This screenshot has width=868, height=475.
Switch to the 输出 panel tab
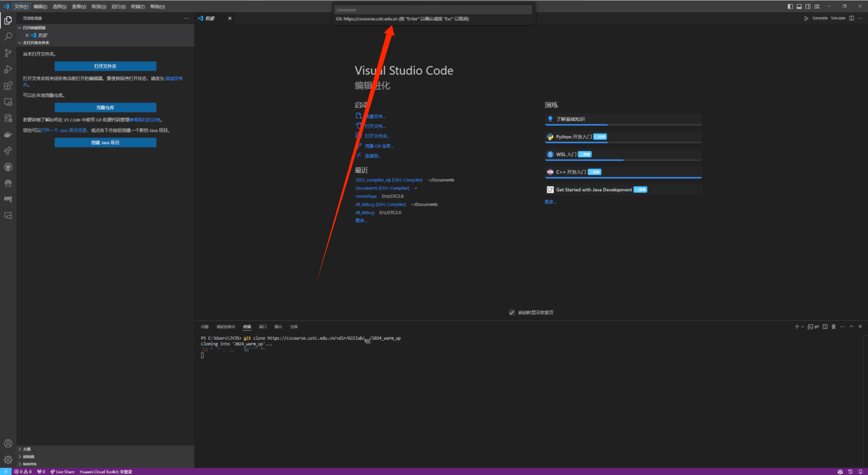coord(278,327)
